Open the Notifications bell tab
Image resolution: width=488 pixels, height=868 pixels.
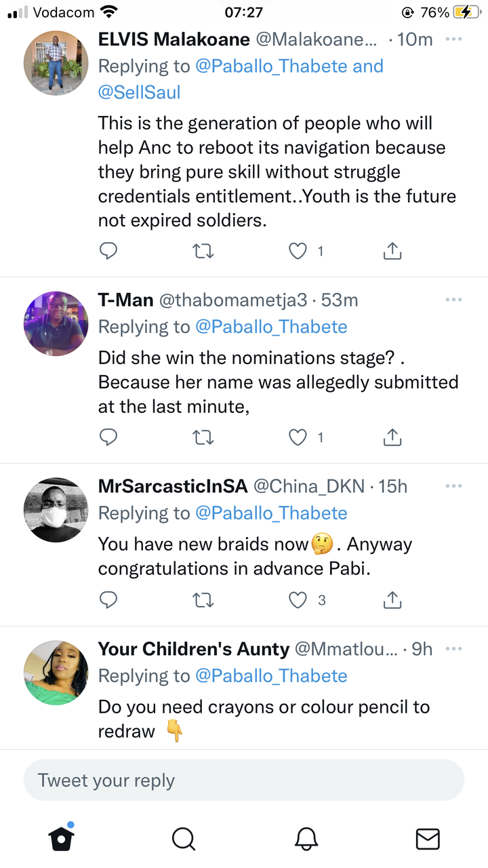pyautogui.click(x=306, y=839)
